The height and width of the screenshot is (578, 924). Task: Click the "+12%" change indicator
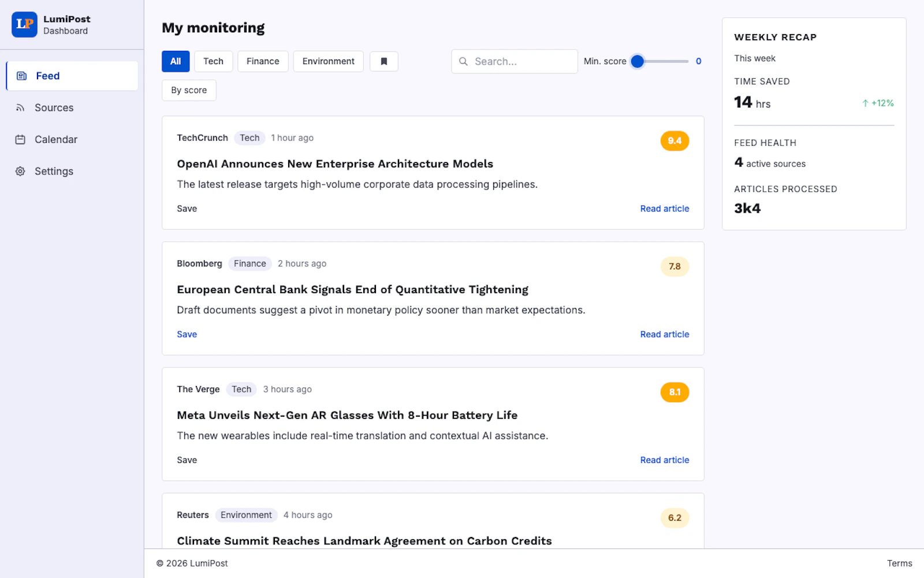tap(882, 103)
